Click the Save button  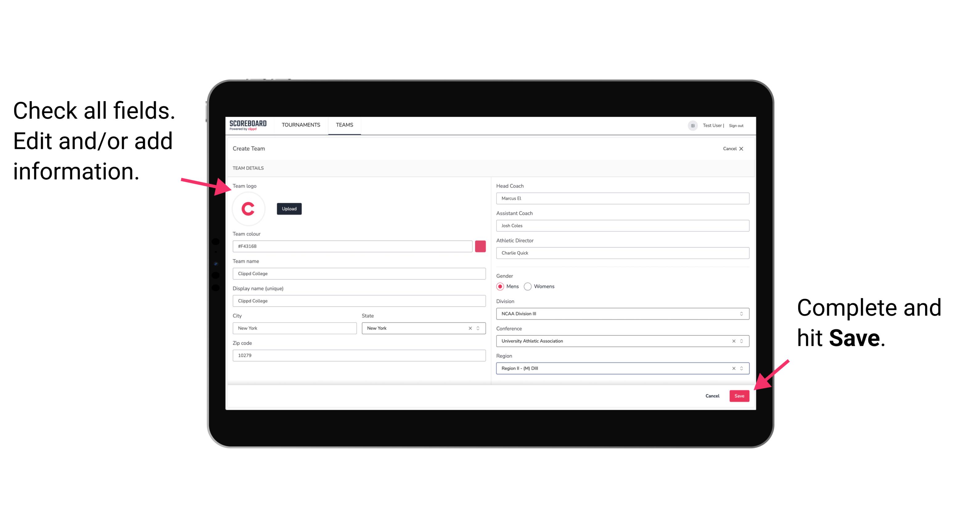click(x=739, y=394)
